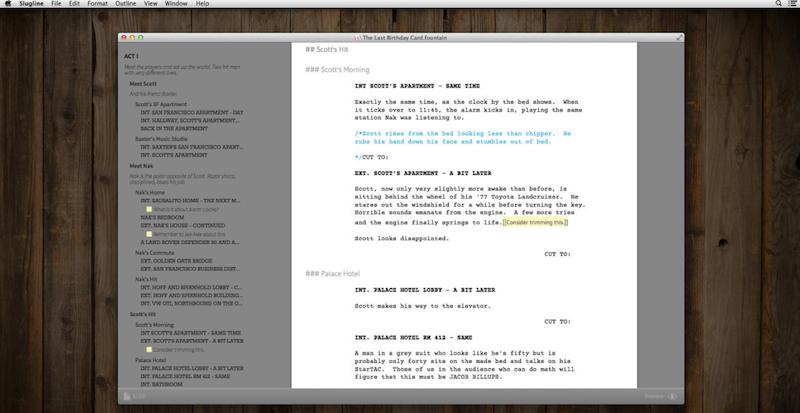This screenshot has height=413, width=800.
Task: Select the What is it about alarm clocks? note
Action: coord(186,209)
